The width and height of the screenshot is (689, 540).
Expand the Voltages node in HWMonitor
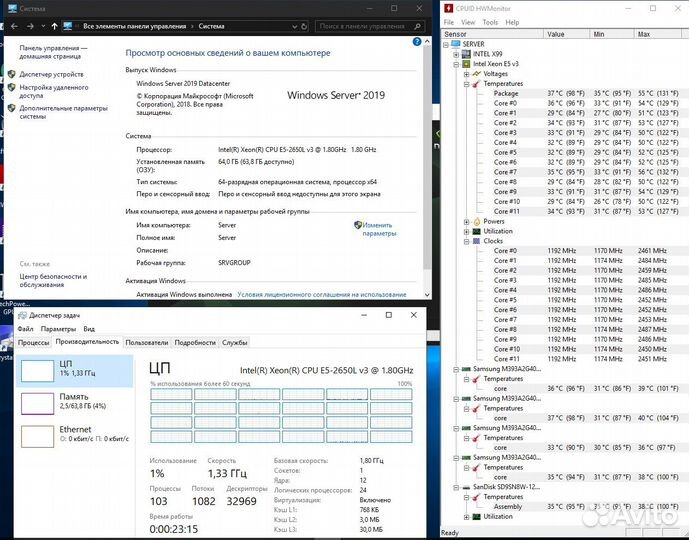tap(467, 74)
